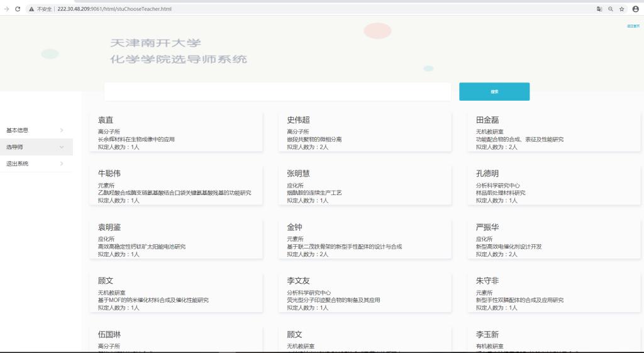Select 退出系统 in the sidebar
Viewport: 644px width, 353px height.
click(x=18, y=164)
